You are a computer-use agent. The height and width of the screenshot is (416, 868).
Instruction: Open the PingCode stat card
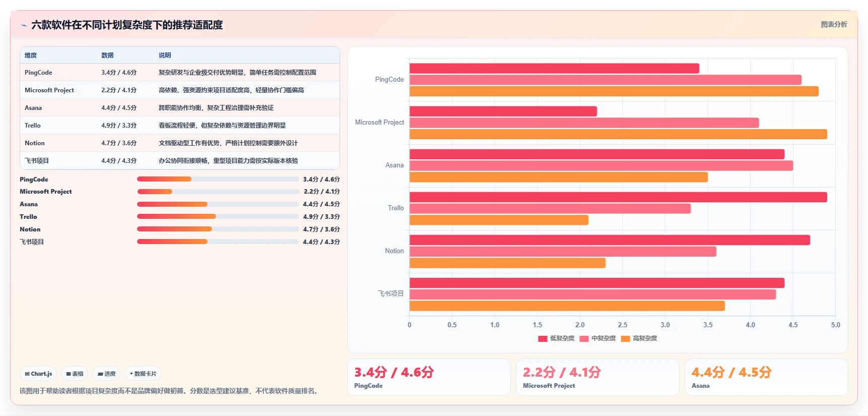click(x=429, y=377)
